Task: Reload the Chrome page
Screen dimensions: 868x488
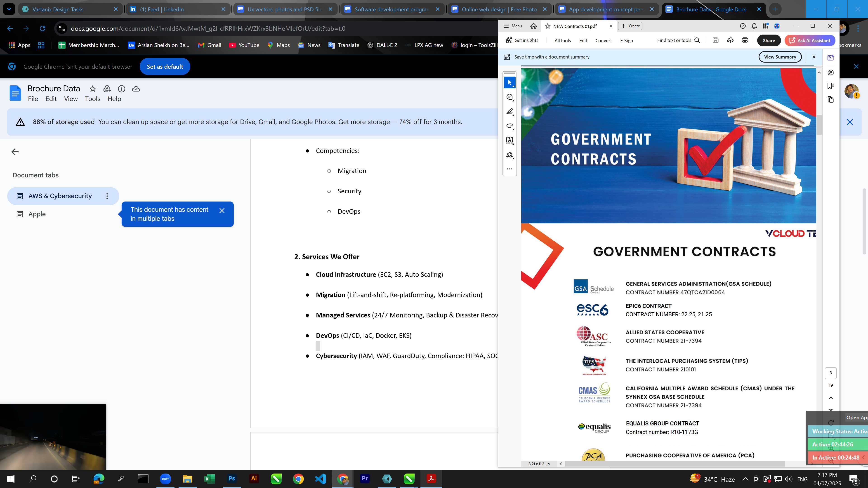Action: click(x=42, y=29)
